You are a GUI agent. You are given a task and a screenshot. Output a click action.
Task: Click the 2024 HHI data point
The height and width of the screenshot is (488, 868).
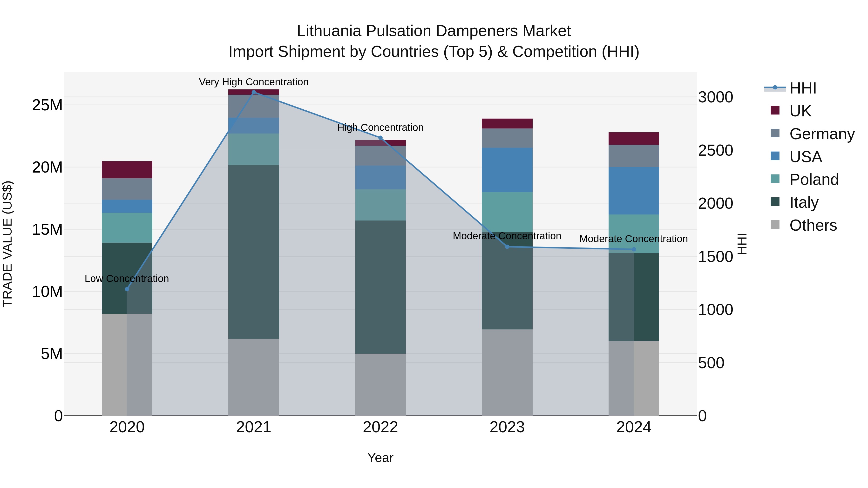pos(634,249)
